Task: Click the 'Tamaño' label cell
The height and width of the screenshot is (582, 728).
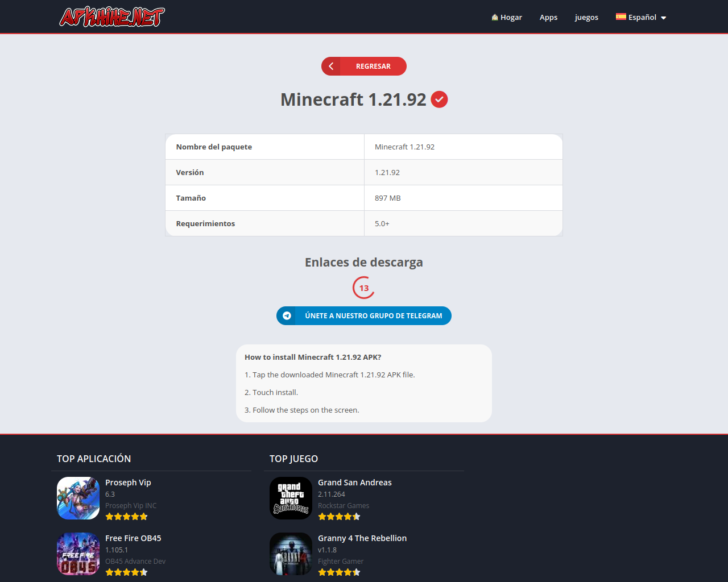Action: click(265, 198)
